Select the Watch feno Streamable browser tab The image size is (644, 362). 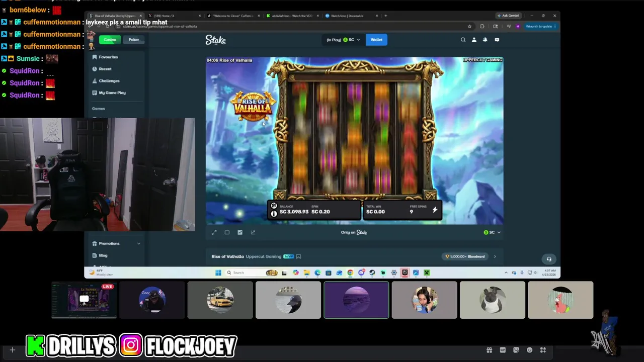pyautogui.click(x=351, y=16)
